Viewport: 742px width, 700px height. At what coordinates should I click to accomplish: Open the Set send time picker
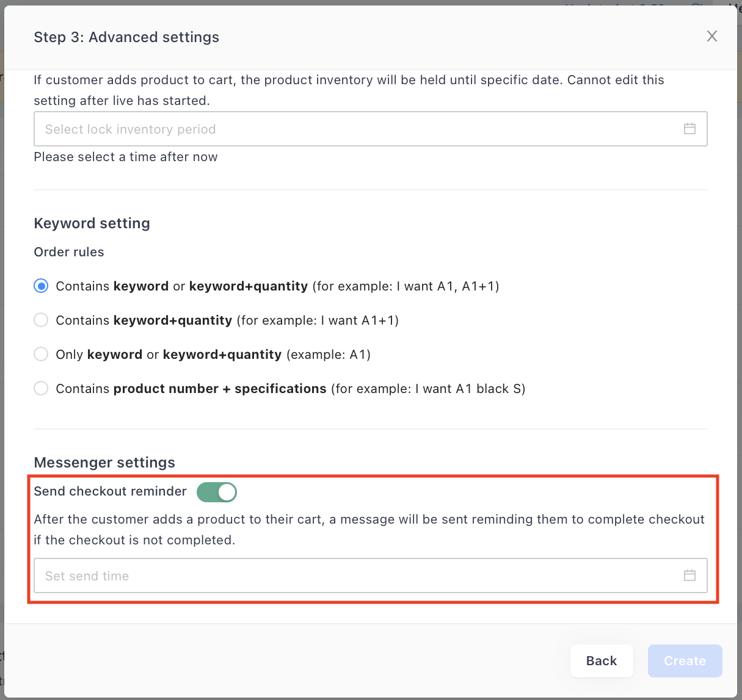244,575
